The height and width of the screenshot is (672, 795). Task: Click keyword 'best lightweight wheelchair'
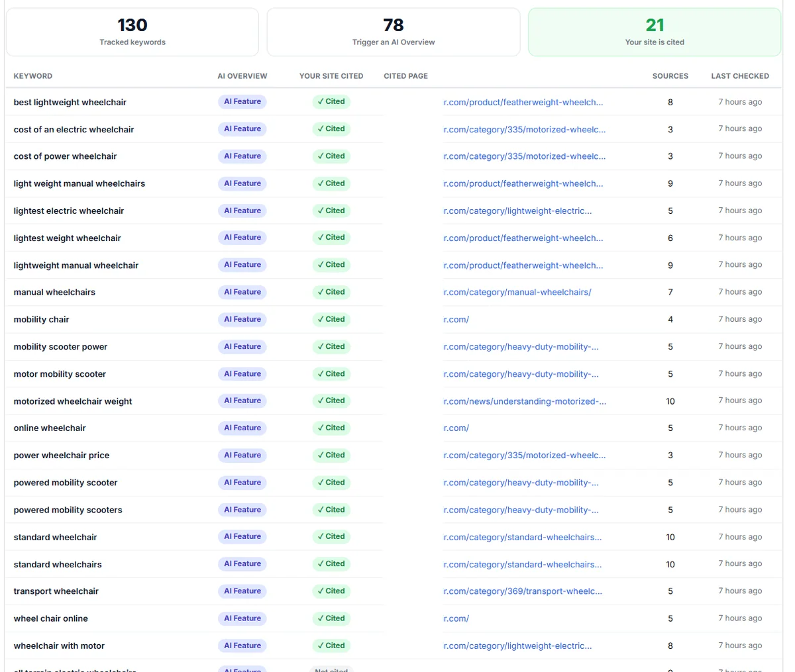(x=70, y=102)
